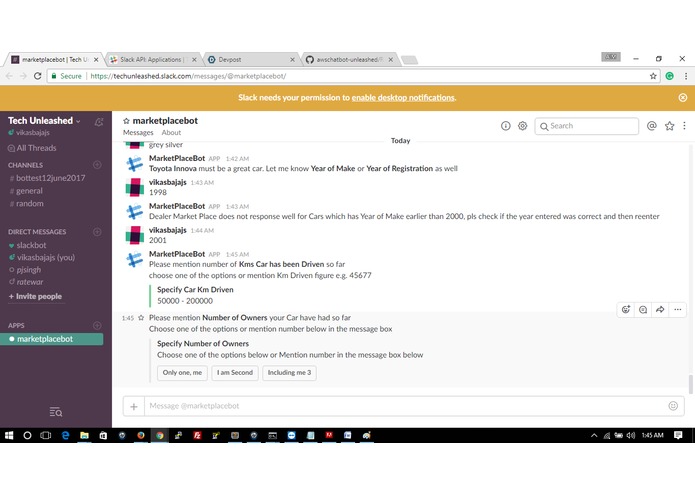The height and width of the screenshot is (494, 695).
Task: Close the Devpost tab
Action: (x=292, y=59)
